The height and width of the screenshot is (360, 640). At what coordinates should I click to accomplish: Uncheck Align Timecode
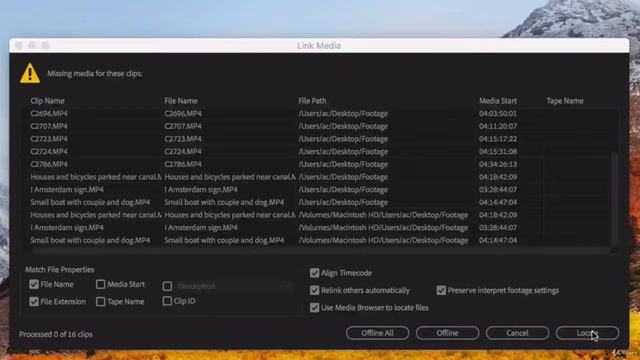pyautogui.click(x=314, y=273)
